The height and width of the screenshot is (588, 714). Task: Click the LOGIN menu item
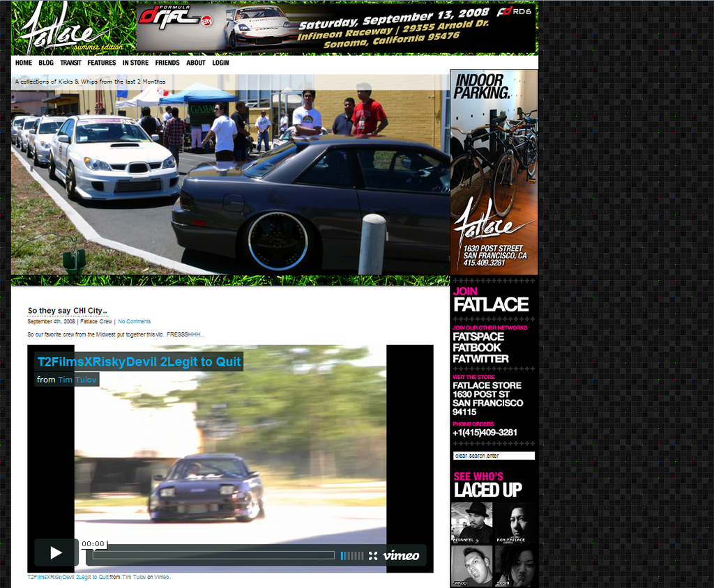coord(220,63)
